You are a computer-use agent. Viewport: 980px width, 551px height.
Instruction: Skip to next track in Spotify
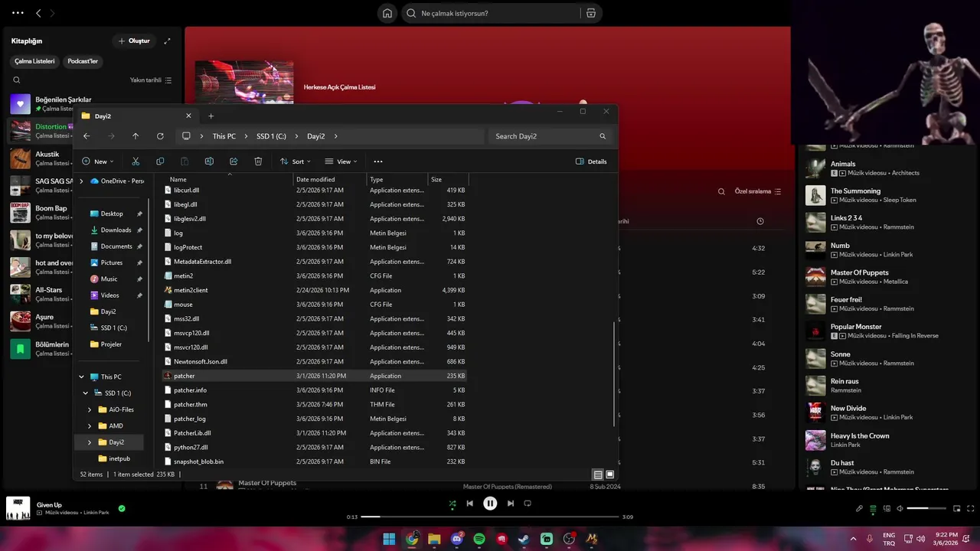pos(511,504)
